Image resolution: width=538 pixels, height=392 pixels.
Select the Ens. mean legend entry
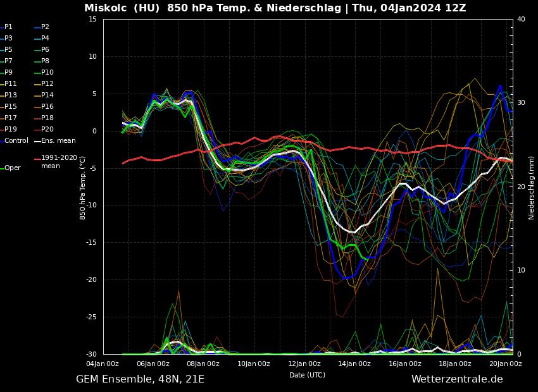point(58,141)
